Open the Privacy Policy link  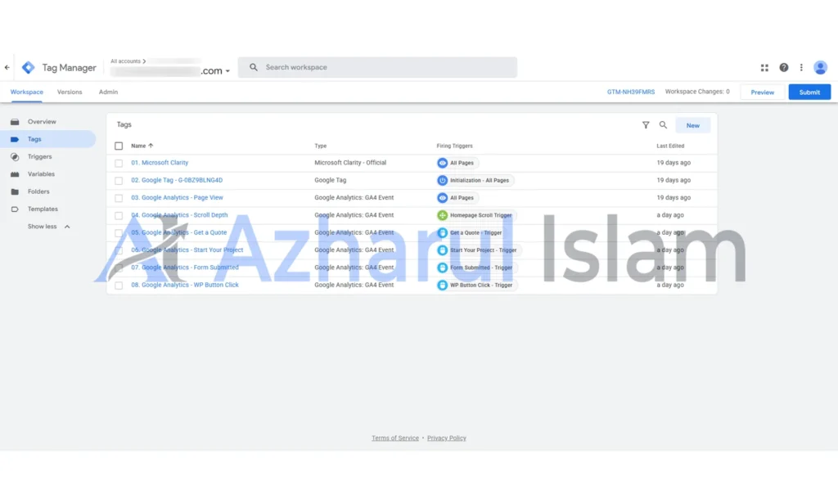[x=446, y=439]
